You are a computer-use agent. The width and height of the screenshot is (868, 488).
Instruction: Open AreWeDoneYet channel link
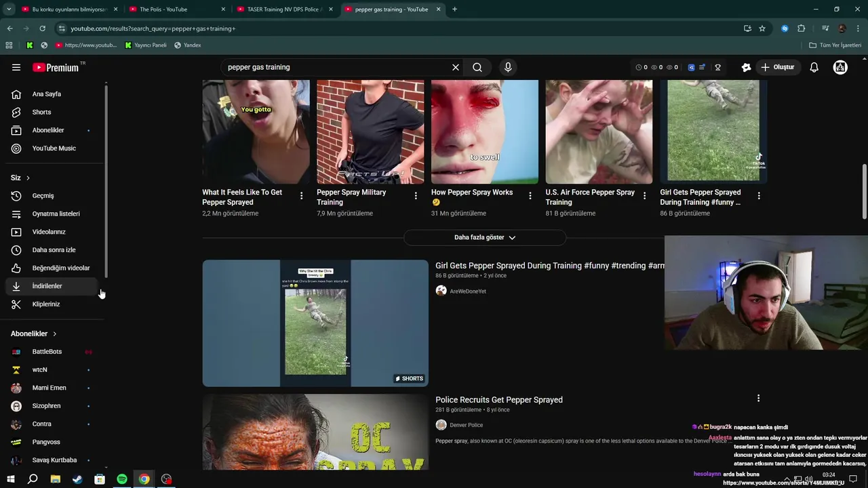[468, 291]
